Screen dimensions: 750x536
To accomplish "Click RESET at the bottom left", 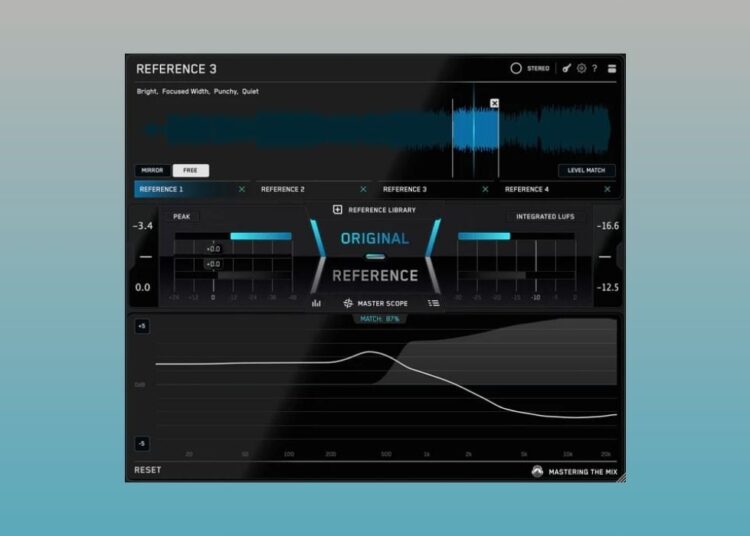I will pyautogui.click(x=148, y=470).
